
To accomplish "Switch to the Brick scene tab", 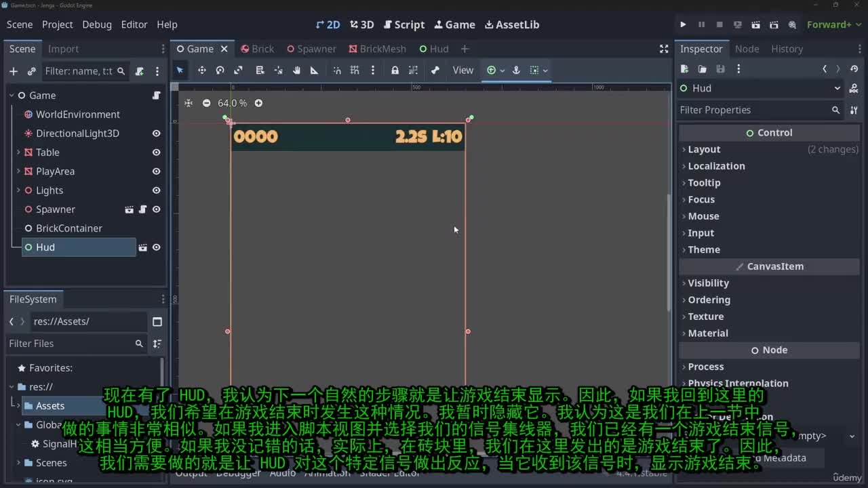I will click(257, 49).
